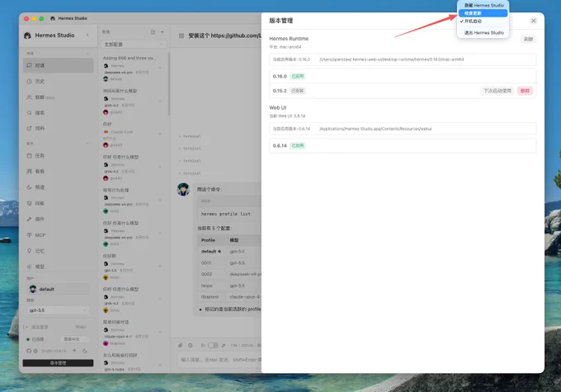This screenshot has height=392, width=561.
Task: Select the default user profile in sidebar
Action: pos(58,289)
